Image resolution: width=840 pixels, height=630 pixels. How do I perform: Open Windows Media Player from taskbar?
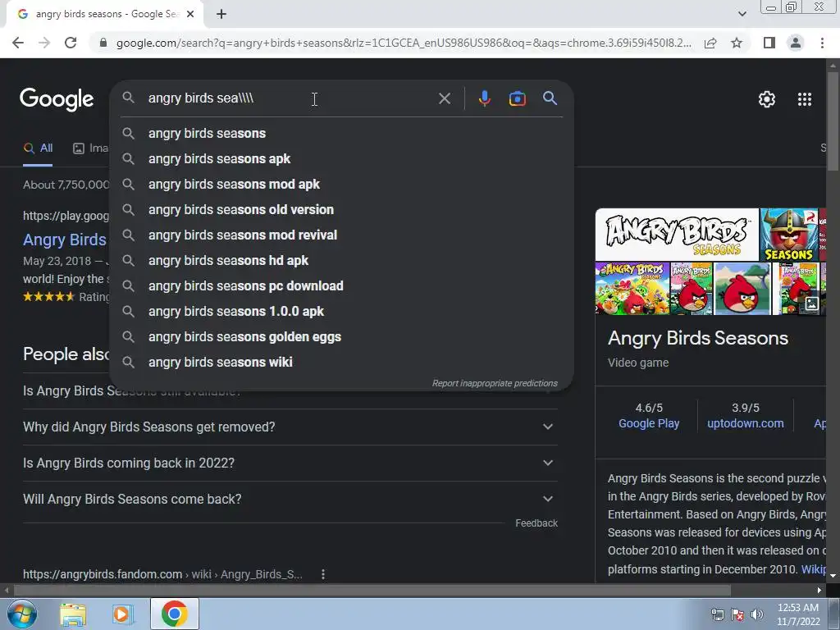(121, 614)
